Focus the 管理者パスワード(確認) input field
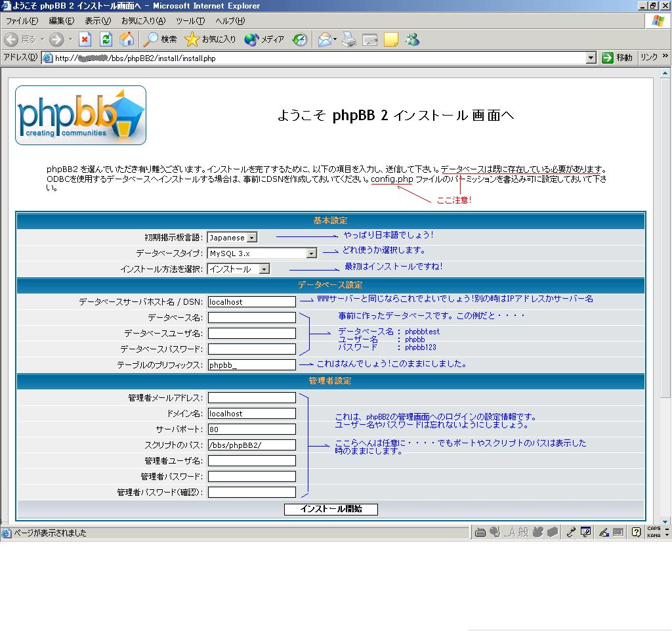The image size is (672, 637). (x=251, y=492)
